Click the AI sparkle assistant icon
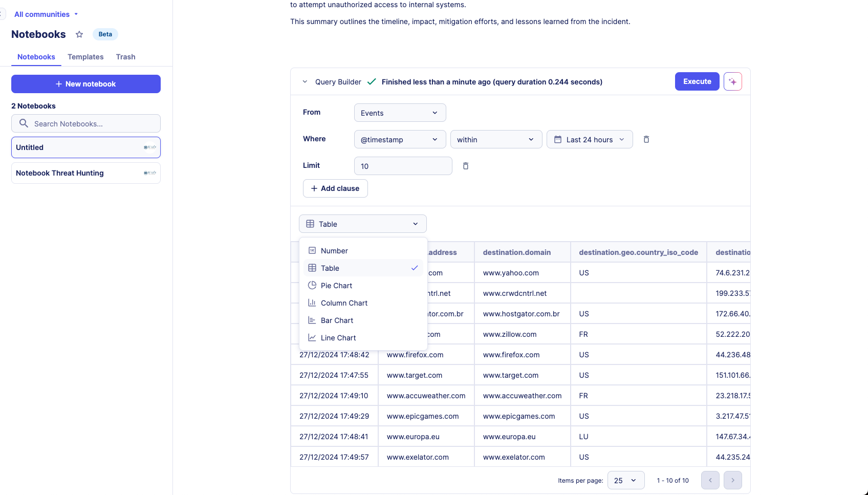The height and width of the screenshot is (495, 868). pos(732,81)
